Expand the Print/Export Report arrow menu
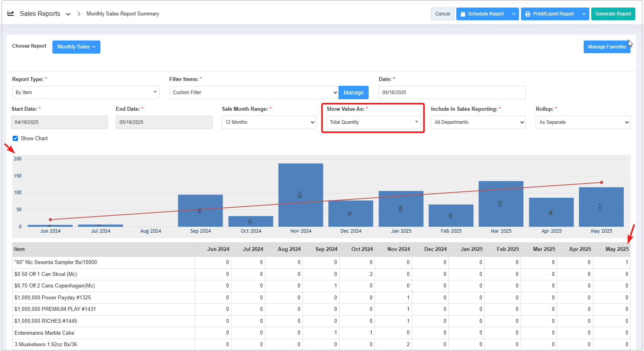The width and height of the screenshot is (644, 351). tap(584, 14)
